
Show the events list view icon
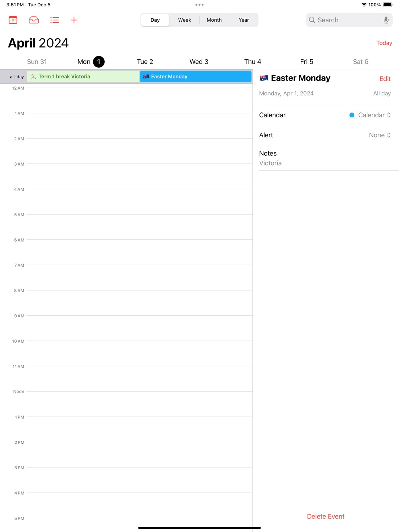pos(54,20)
